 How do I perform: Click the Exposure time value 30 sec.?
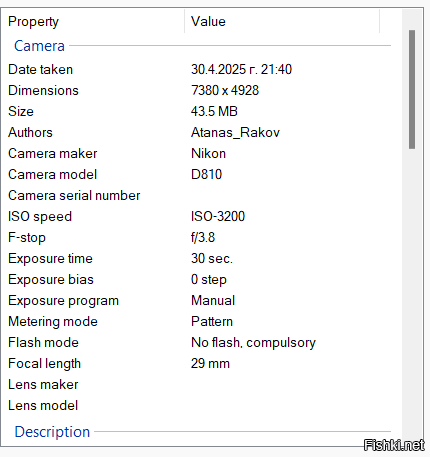[212, 258]
